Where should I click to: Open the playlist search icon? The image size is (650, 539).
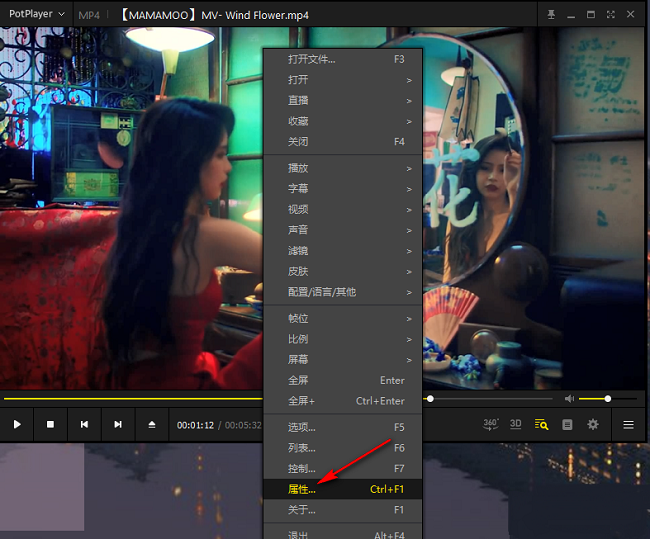[x=541, y=425]
